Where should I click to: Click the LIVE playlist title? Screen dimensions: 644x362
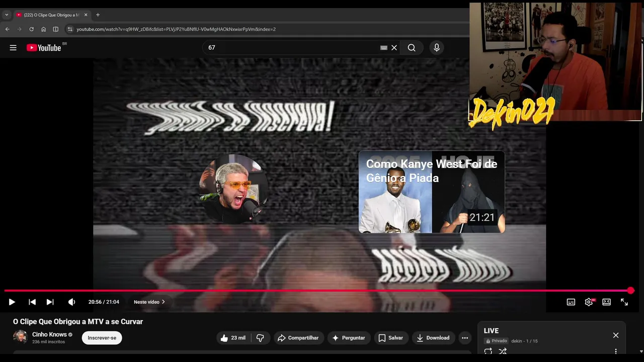coord(491,331)
